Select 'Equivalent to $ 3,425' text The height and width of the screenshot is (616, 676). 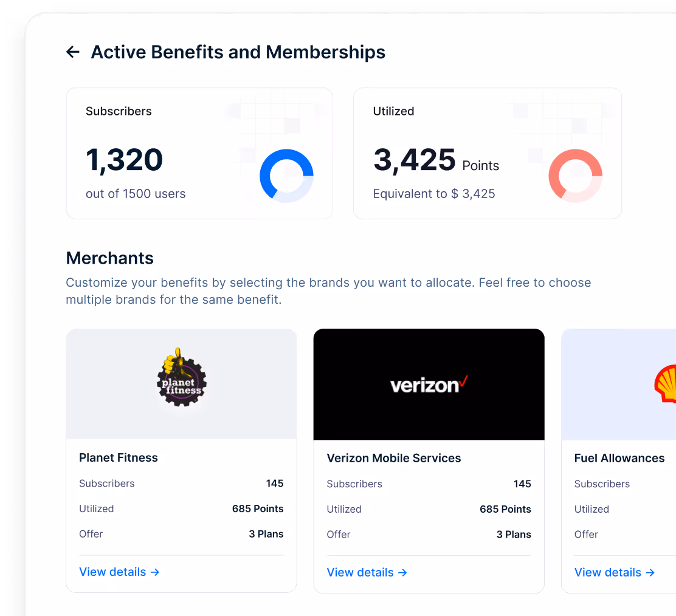click(x=433, y=194)
